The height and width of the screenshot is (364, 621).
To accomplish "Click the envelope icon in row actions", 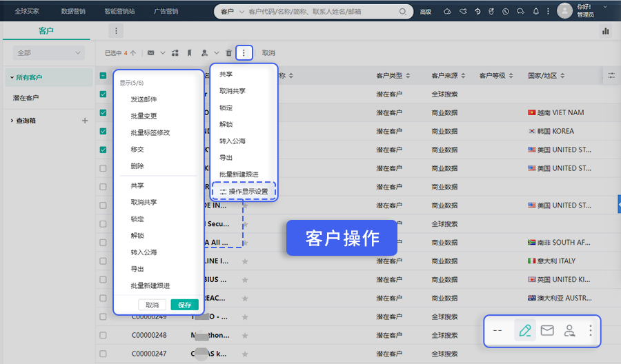I will 547,330.
